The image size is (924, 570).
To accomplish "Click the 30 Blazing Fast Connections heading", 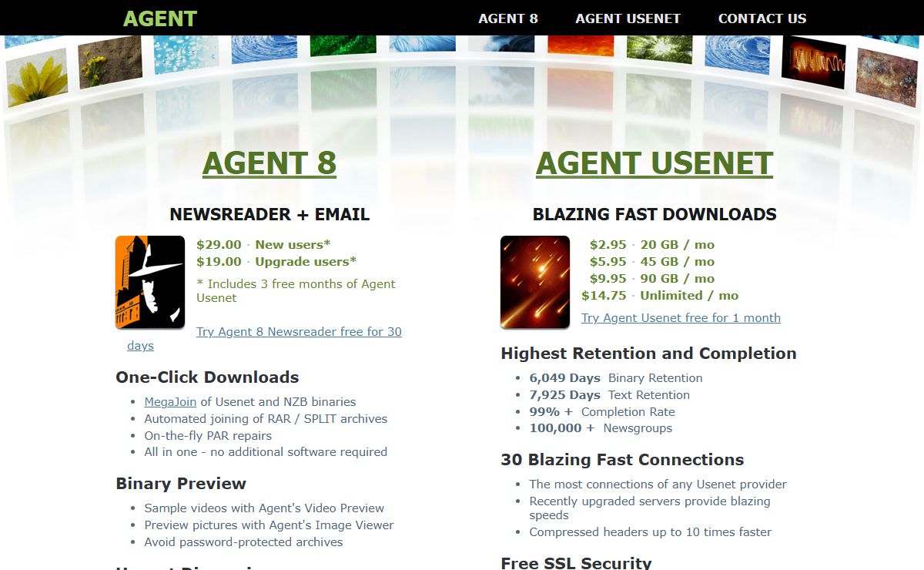I will (622, 460).
